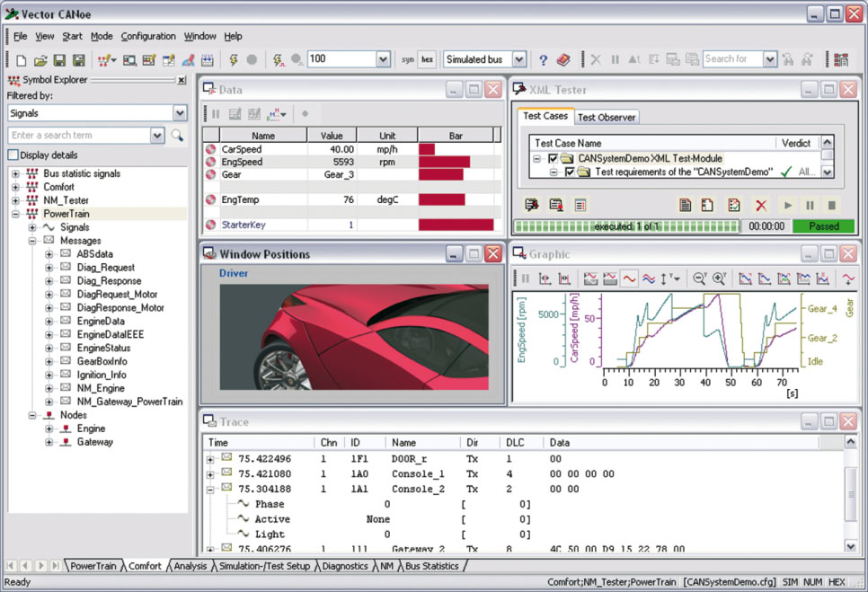Click the red EngSpeed bar indicator

pos(444,162)
